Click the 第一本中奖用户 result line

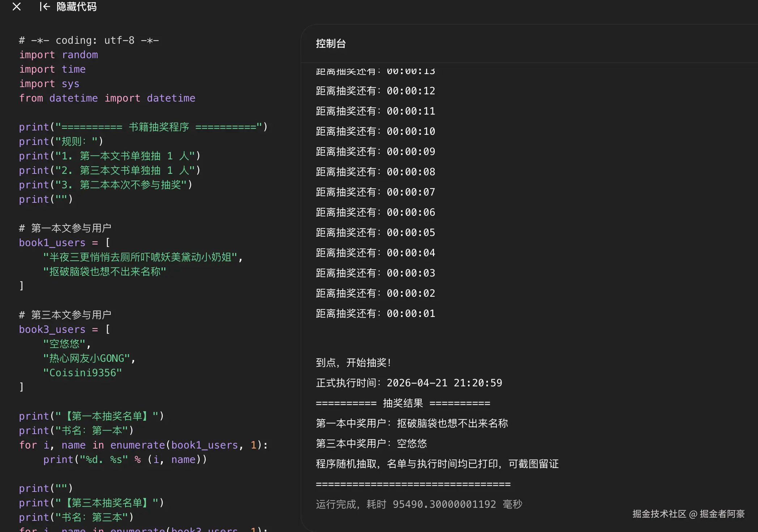(x=412, y=424)
